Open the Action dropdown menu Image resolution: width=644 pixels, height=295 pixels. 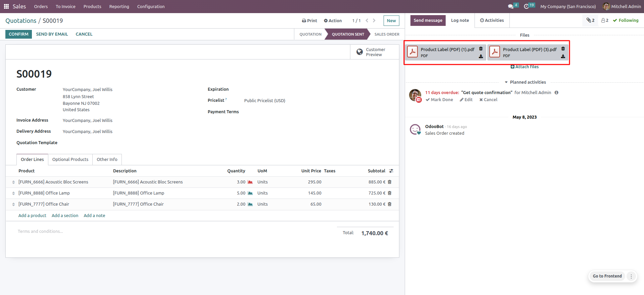(333, 20)
